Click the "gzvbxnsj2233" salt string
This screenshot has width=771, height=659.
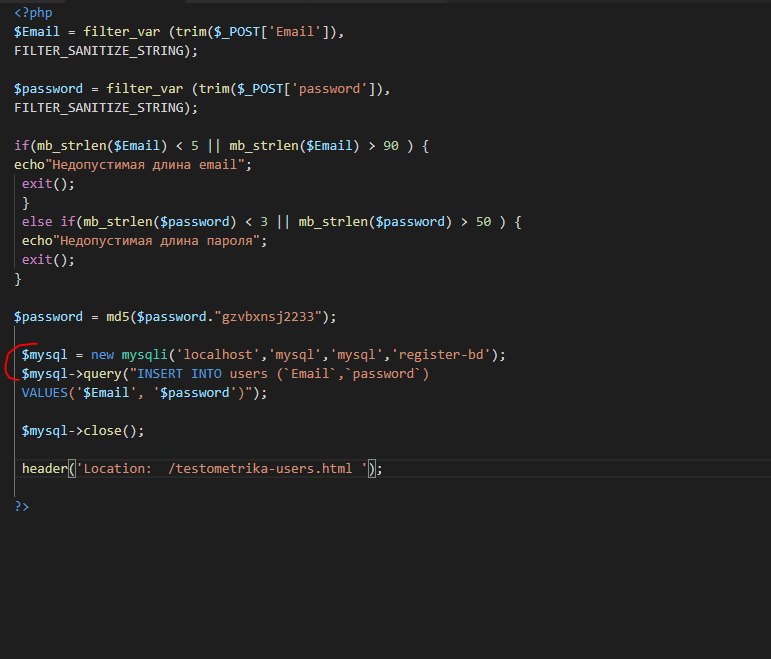coord(268,317)
